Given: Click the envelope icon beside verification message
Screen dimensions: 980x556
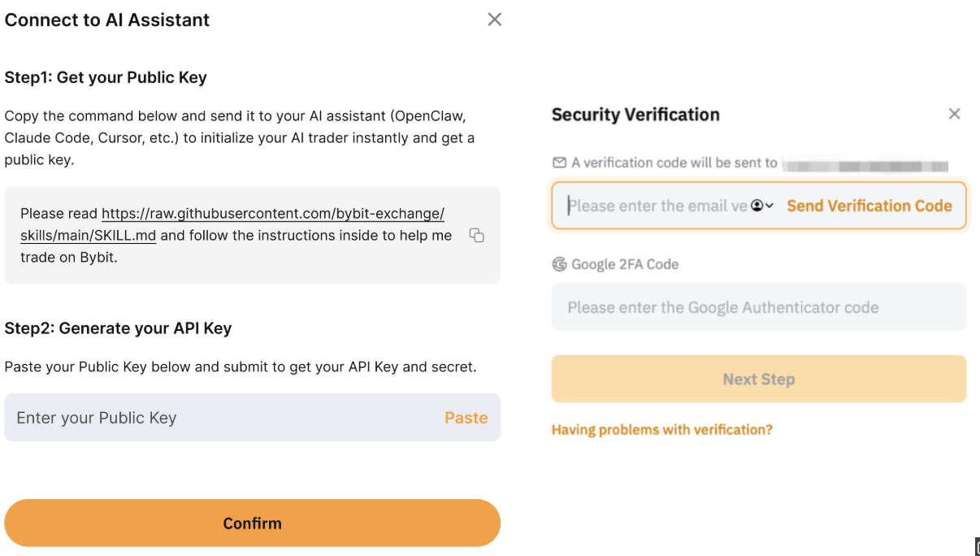Looking at the screenshot, I should tap(559, 163).
